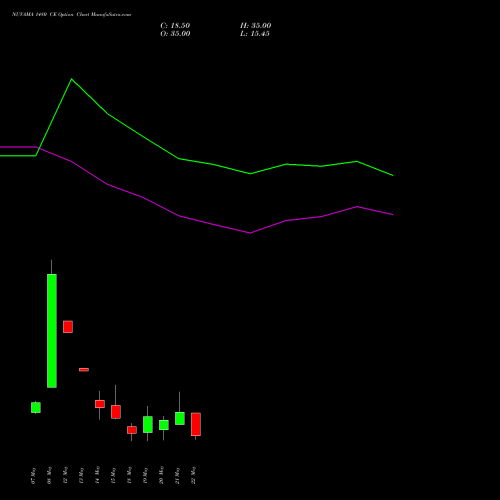Click the 21 May date label
The height and width of the screenshot is (500, 500).
click(x=177, y=475)
